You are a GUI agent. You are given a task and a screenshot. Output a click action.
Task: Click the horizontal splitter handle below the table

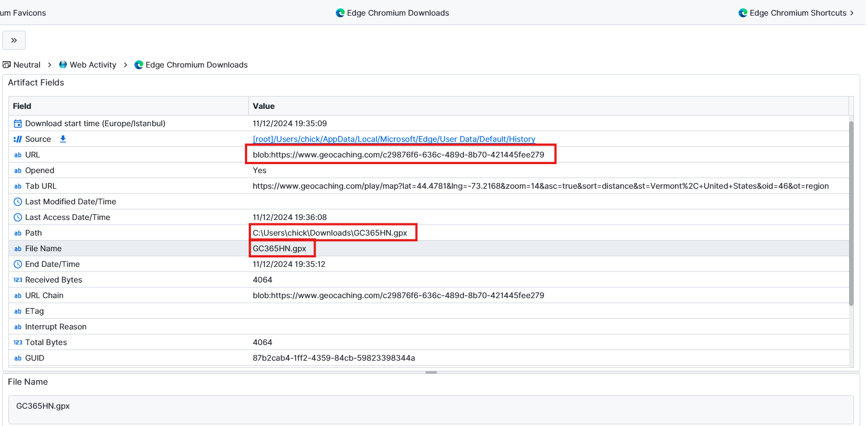pyautogui.click(x=431, y=372)
